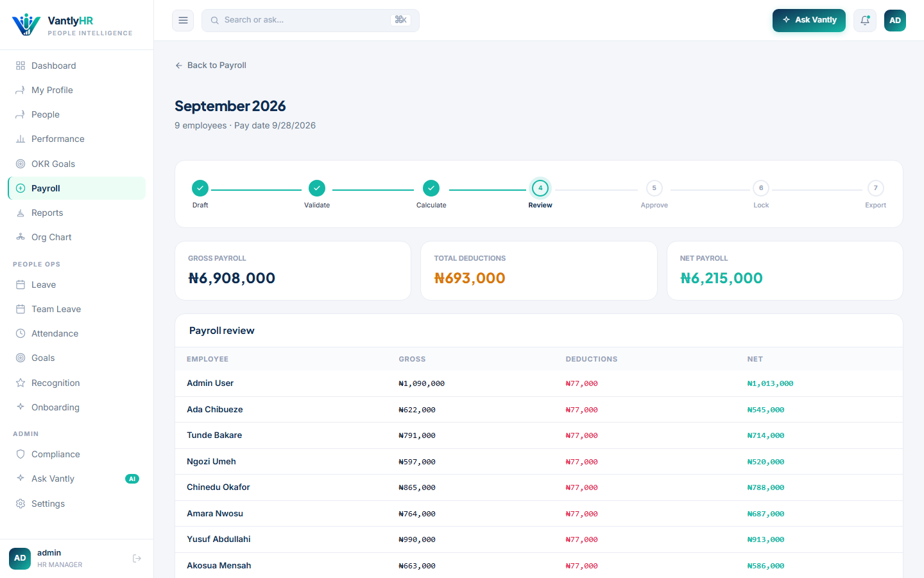Click the Leave calendar icon
This screenshot has width=924, height=578.
point(21,285)
